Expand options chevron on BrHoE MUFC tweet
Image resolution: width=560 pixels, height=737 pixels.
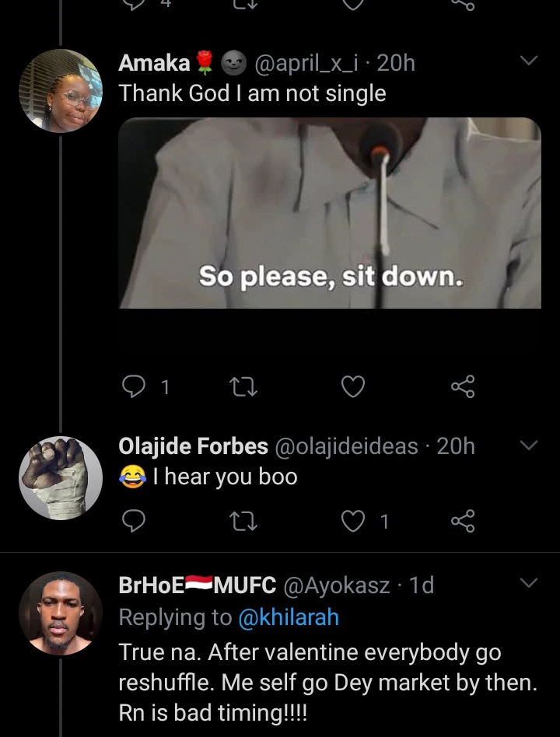[529, 583]
